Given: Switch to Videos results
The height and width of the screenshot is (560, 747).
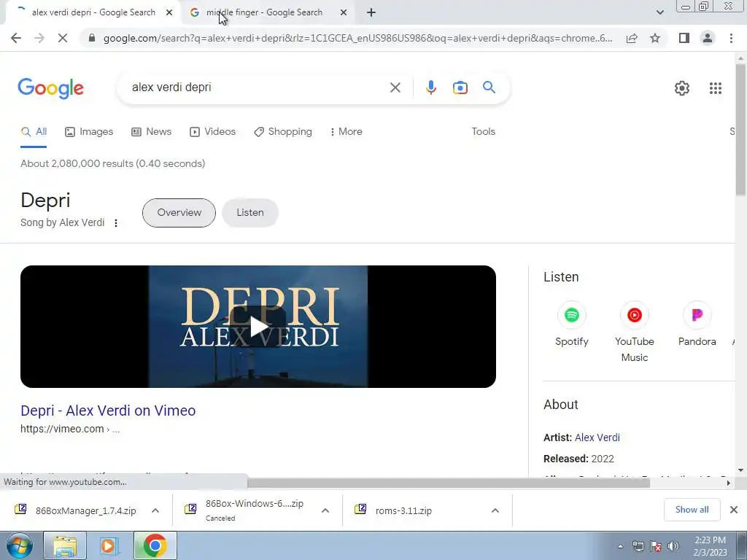Looking at the screenshot, I should click(212, 131).
